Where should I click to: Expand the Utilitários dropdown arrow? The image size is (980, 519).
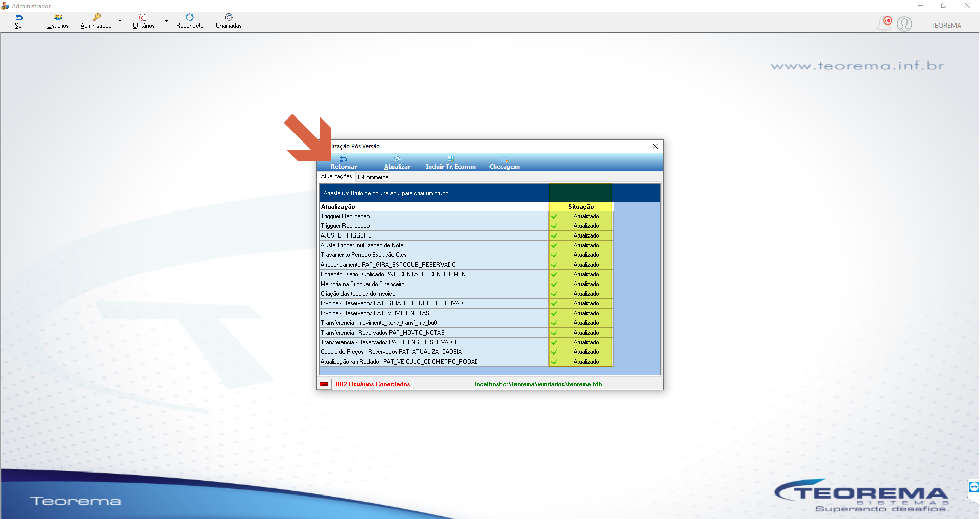point(166,21)
